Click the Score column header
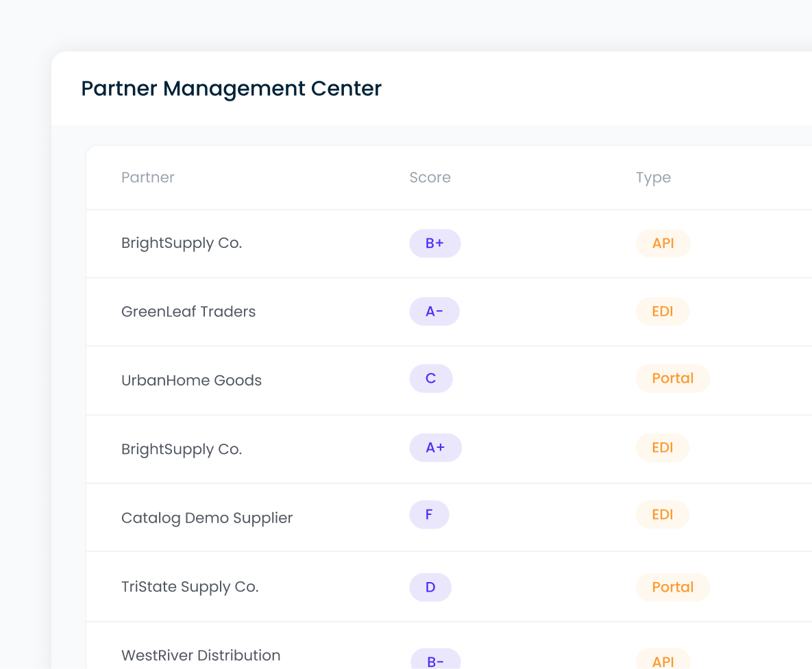This screenshot has height=669, width=812. pos(430,177)
